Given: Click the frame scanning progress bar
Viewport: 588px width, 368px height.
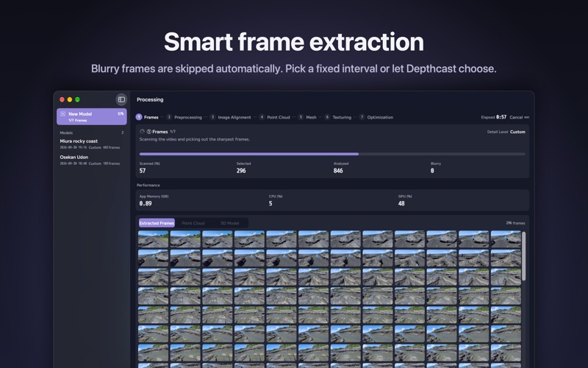Looking at the screenshot, I should tap(332, 154).
